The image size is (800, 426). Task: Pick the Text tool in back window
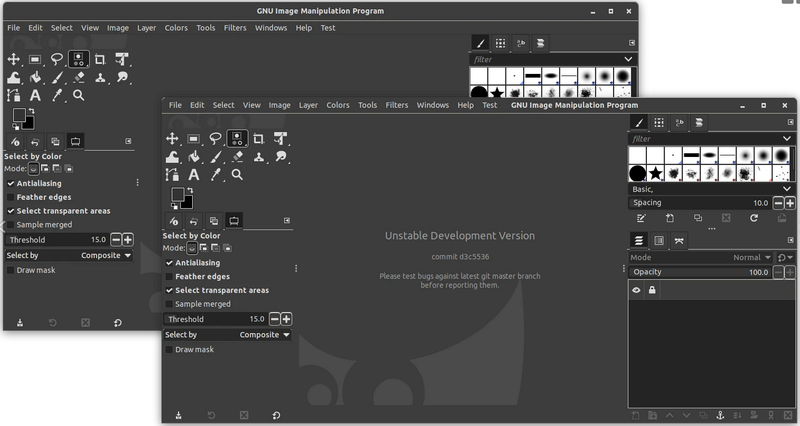click(35, 95)
